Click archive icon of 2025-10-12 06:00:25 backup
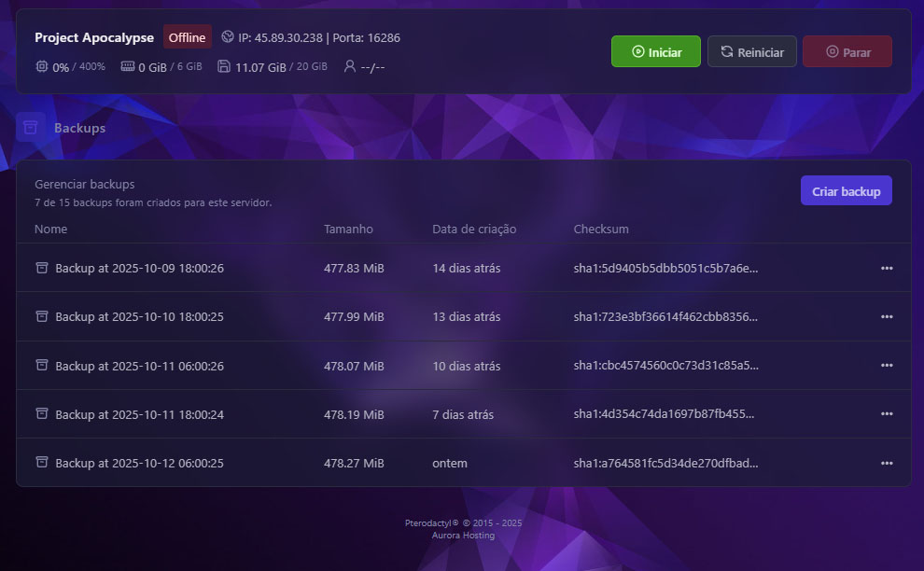Viewport: 924px width, 571px height. click(x=42, y=463)
